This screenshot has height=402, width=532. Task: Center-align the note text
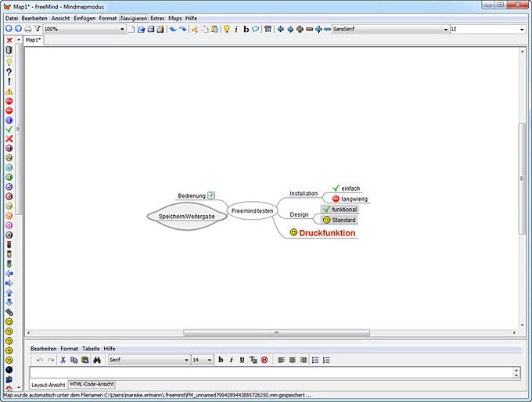(292, 360)
